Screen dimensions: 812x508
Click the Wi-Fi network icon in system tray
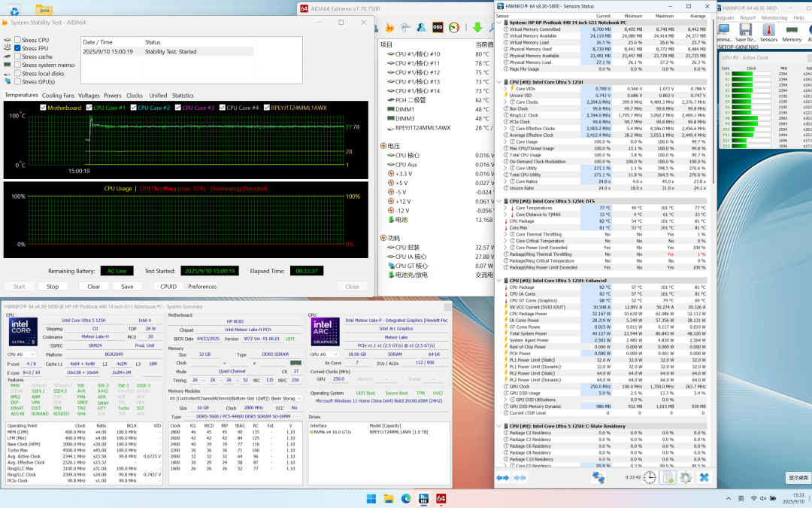[x=753, y=499]
